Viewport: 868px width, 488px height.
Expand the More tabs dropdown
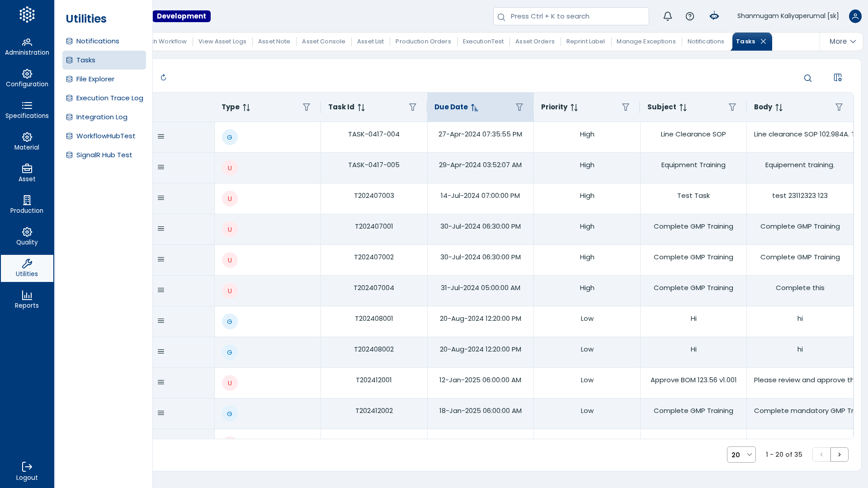click(842, 42)
